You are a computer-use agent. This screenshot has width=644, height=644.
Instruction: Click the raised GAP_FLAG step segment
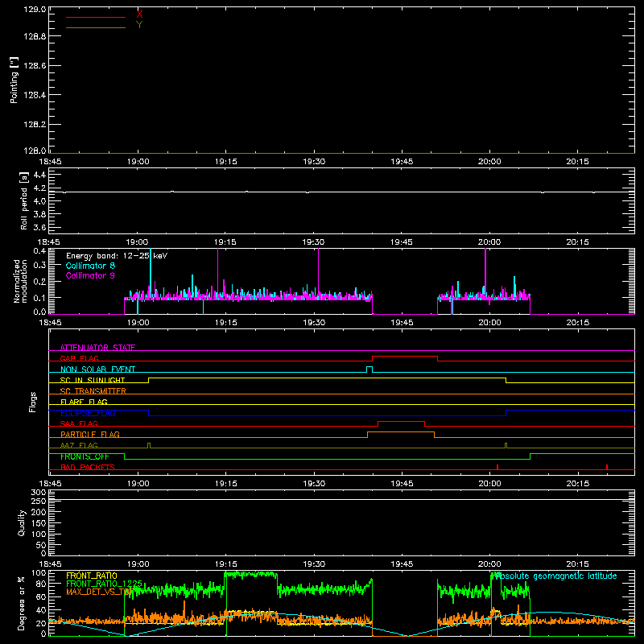tap(405, 357)
